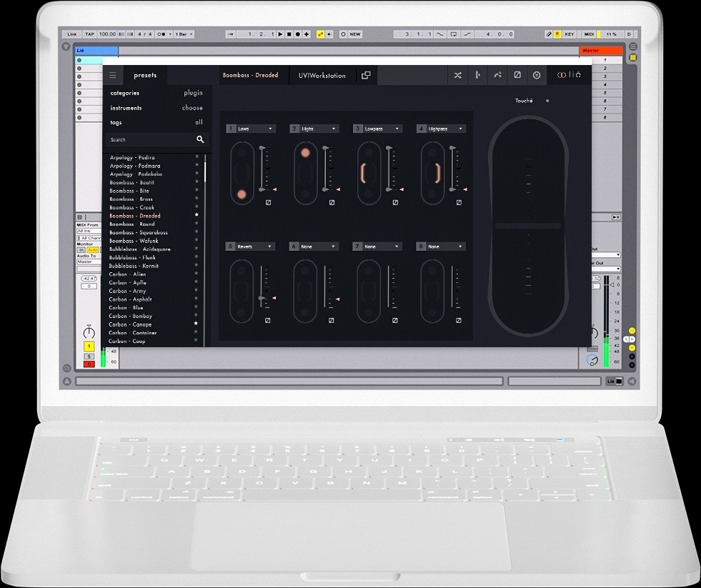
Task: Click the large Touché pad center bar
Action: [x=528, y=226]
